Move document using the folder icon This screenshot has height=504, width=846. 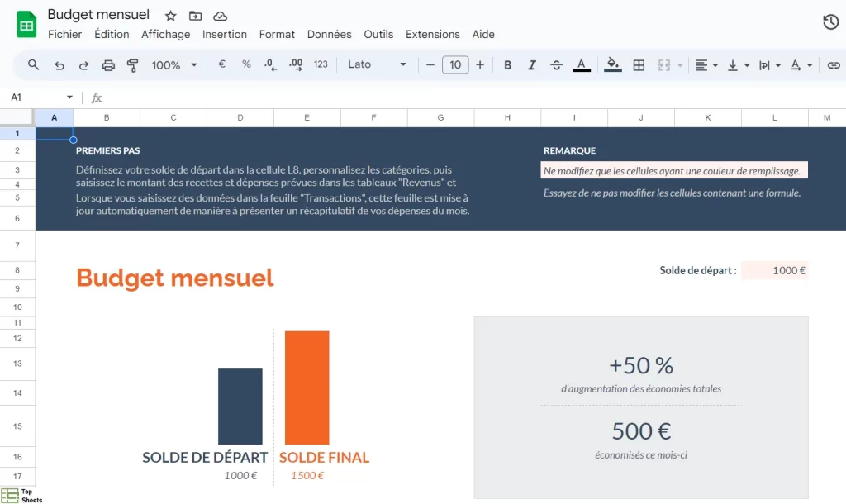click(x=195, y=17)
